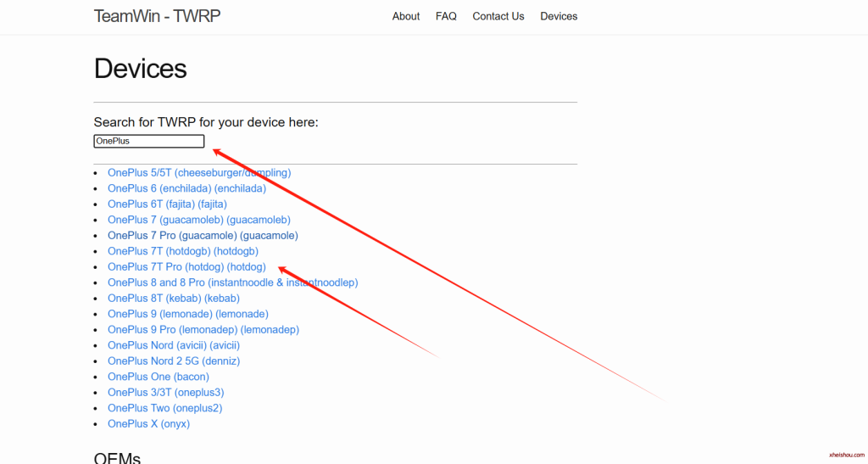Viewport: 868px width, 464px height.
Task: Open OnePlus 6T (fajita) link
Action: click(167, 204)
